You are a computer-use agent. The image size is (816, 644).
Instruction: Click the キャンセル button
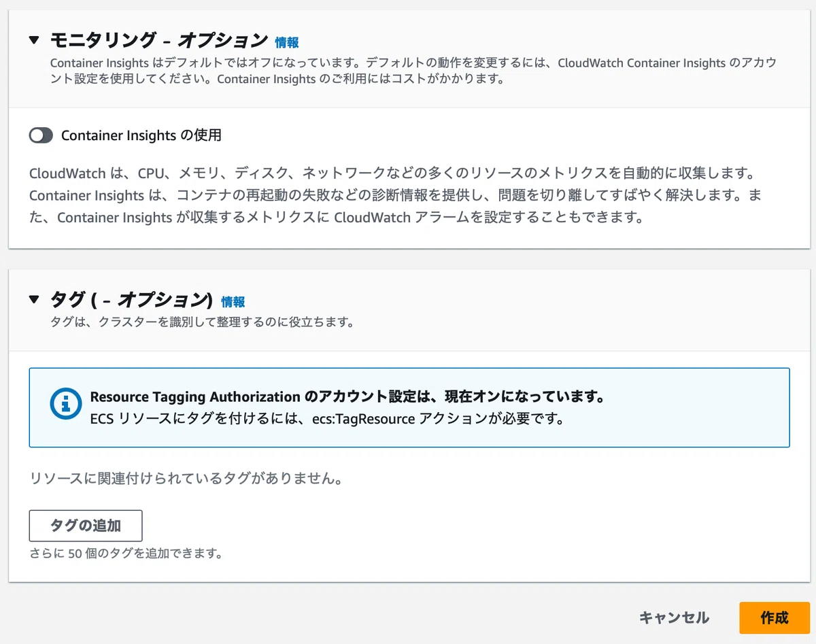pos(674,617)
